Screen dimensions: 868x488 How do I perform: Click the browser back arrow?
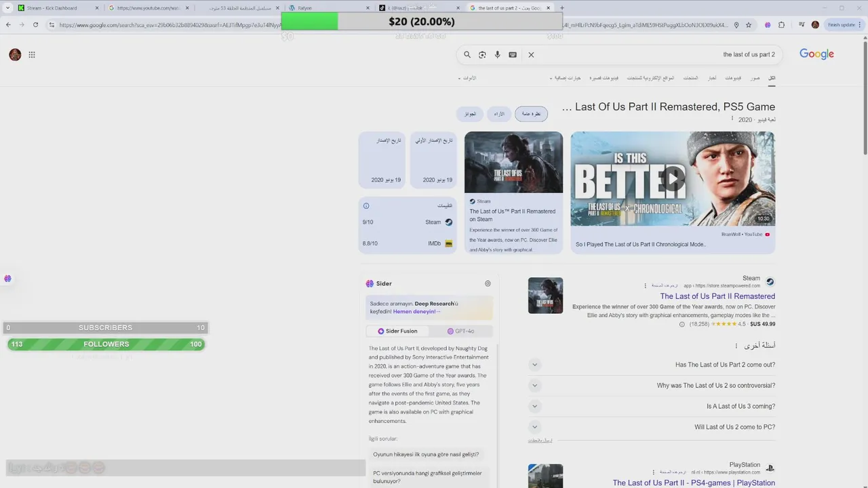(8, 25)
